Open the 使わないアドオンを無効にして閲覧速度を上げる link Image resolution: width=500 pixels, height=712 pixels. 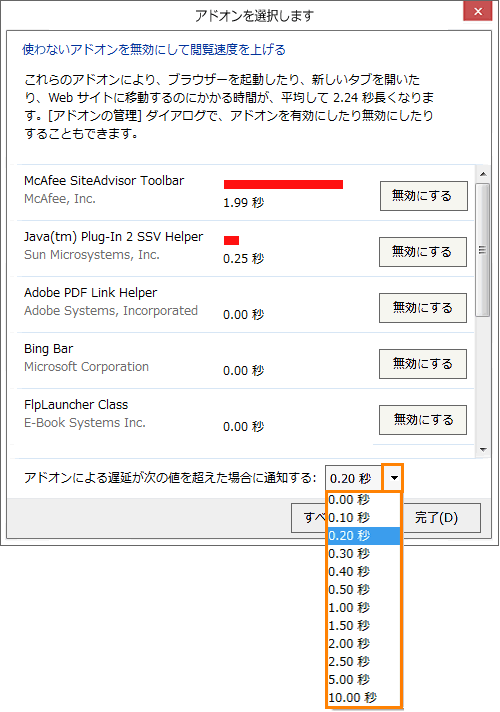(154, 49)
